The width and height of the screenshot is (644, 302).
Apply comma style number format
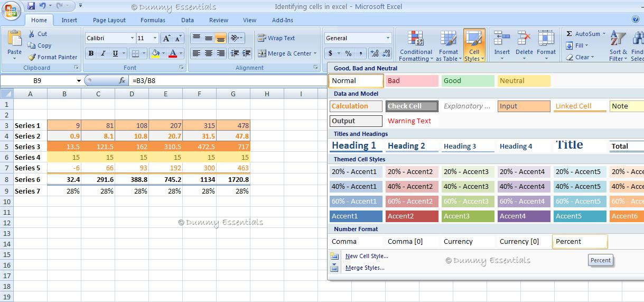pyautogui.click(x=361, y=53)
